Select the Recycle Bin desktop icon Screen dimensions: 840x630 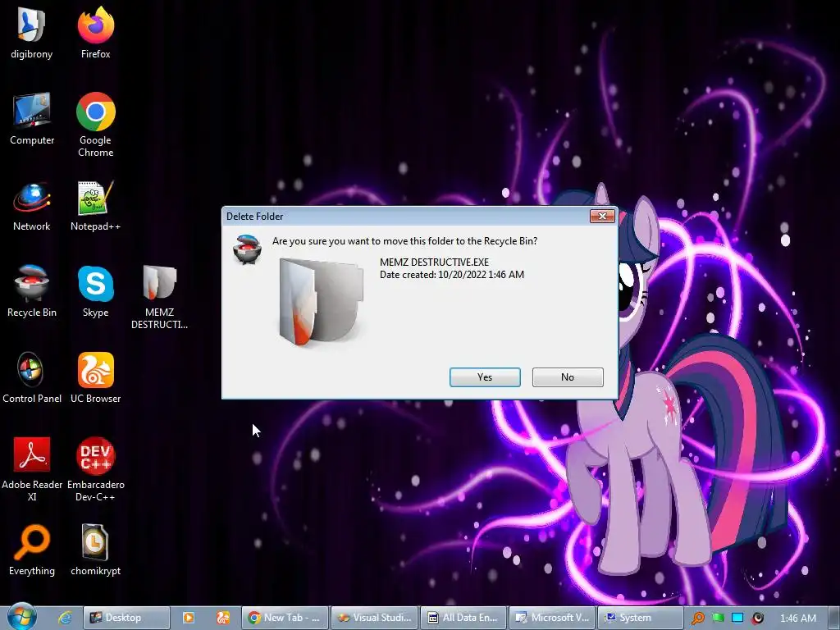click(32, 292)
